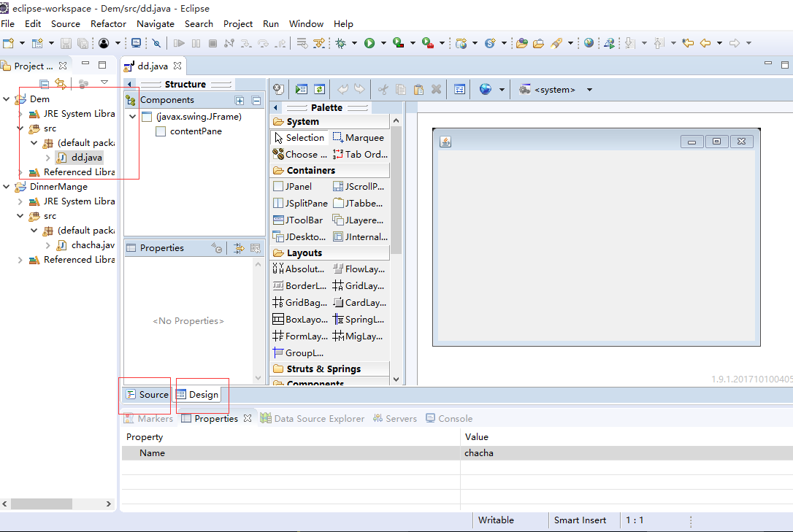Viewport: 793px width, 532px height.
Task: Click Collapse All in Components panel
Action: (256, 101)
